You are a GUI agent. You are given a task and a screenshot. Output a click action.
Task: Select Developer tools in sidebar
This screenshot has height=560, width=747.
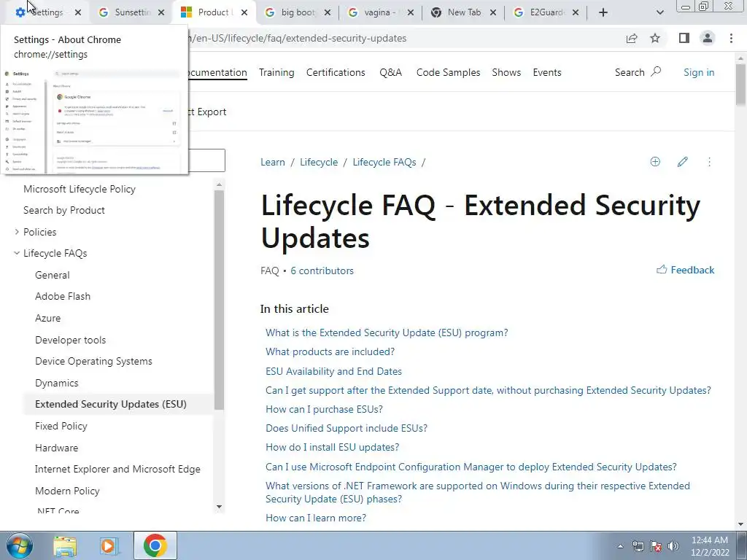(70, 340)
